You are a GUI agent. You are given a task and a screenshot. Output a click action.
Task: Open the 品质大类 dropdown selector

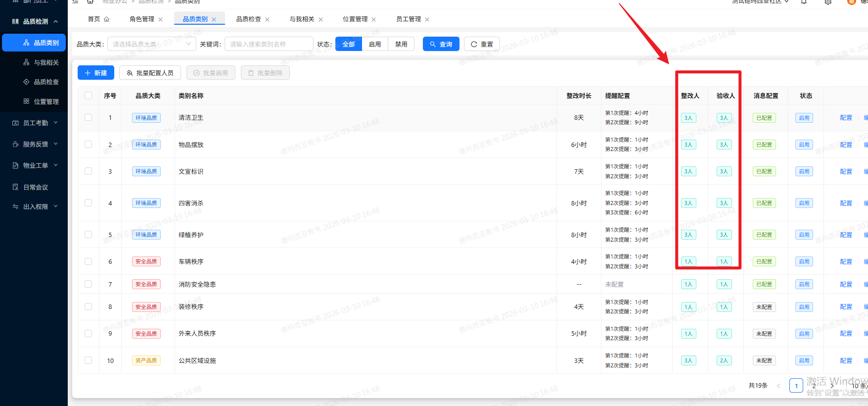(x=151, y=44)
